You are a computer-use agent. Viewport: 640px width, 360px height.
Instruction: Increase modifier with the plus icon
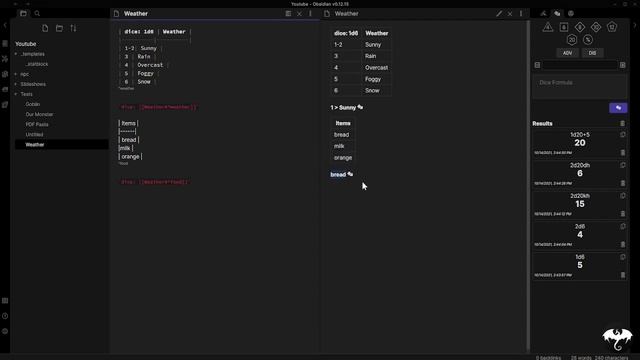click(x=622, y=65)
